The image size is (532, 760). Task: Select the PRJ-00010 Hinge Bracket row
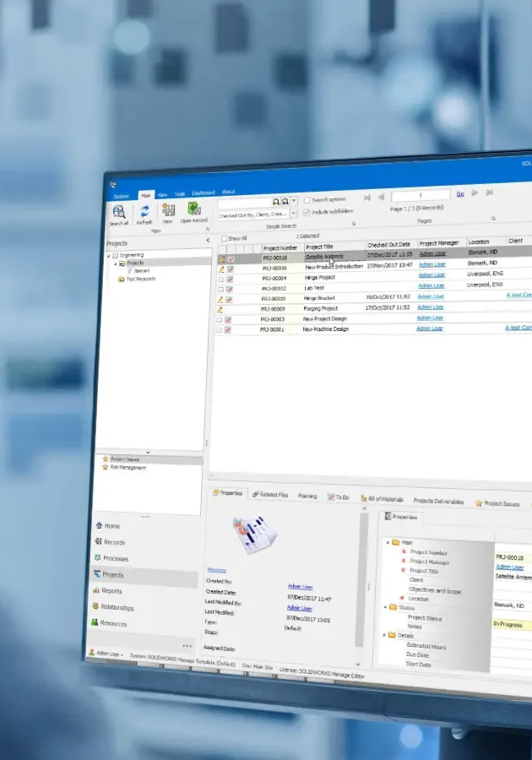click(x=373, y=298)
